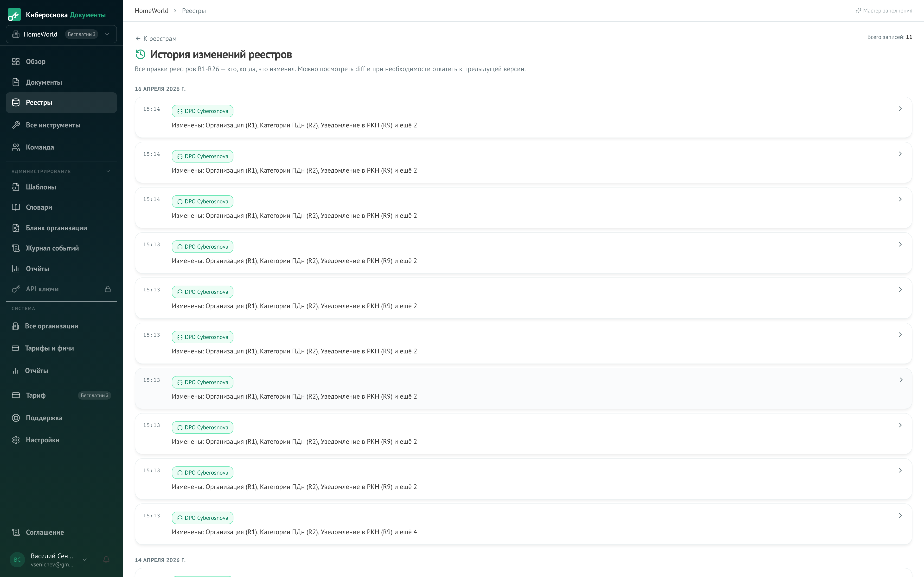Image resolution: width=924 pixels, height=577 pixels.
Task: Expand the HomeWorld organization dropdown
Action: 107,34
